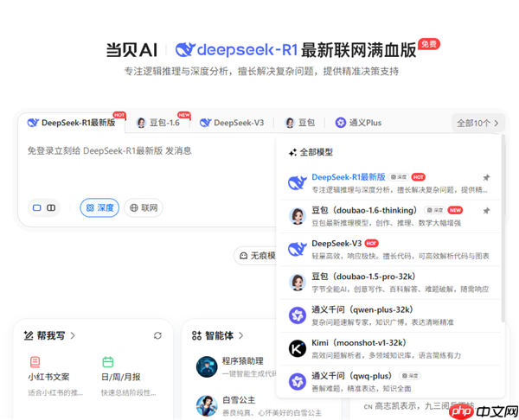Click 专注逻辑推理与深度分析 subtitle text
This screenshot has height=420, width=519.
(x=261, y=71)
